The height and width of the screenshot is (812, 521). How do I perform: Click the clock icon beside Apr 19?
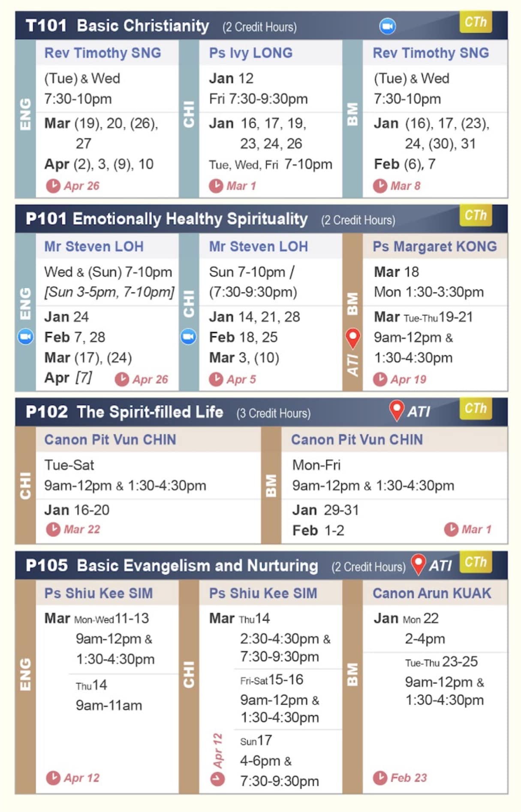click(380, 379)
